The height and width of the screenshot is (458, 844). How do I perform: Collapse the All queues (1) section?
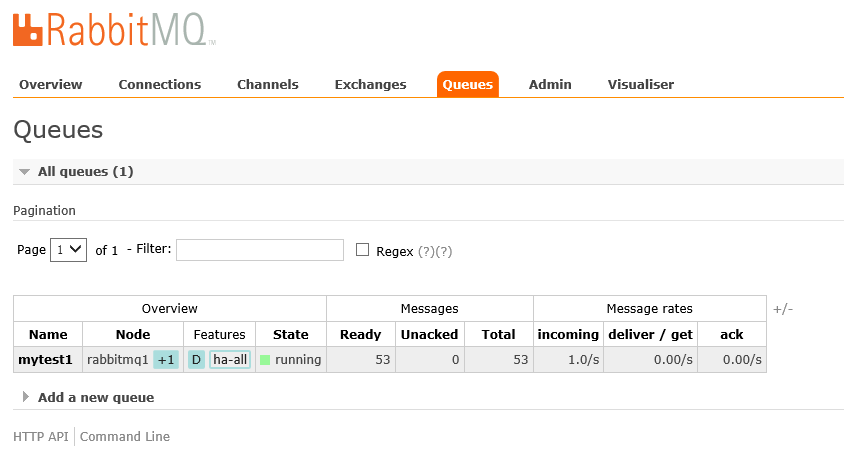pyautogui.click(x=86, y=172)
